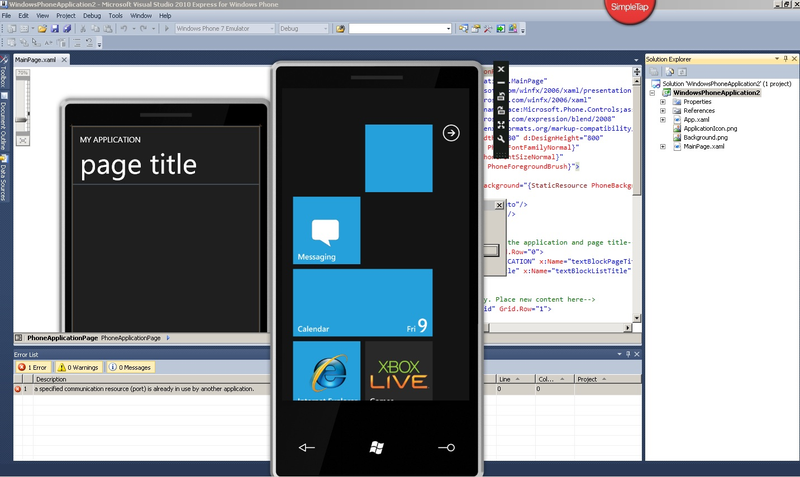Toggle the 0 Messages filter
The width and height of the screenshot is (800, 477).
pos(130,367)
